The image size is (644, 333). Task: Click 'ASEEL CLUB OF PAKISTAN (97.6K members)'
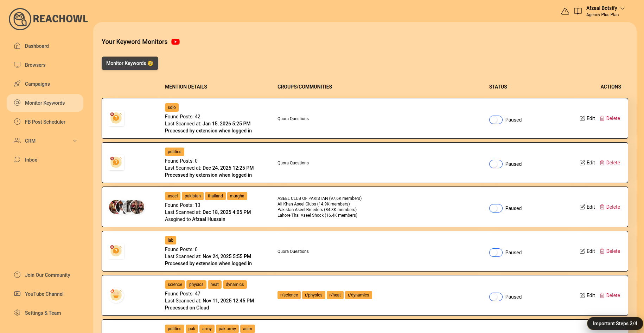click(319, 198)
